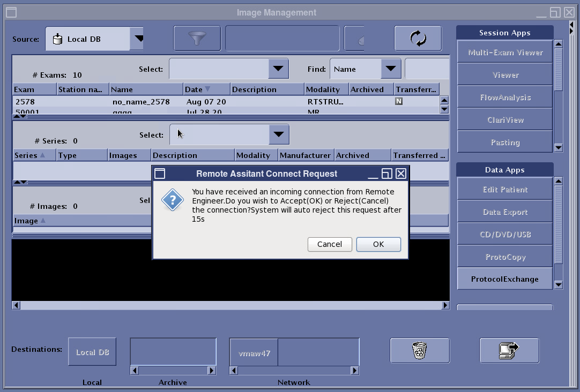Click the computer transfer icon button
The image size is (580, 392).
click(x=509, y=350)
